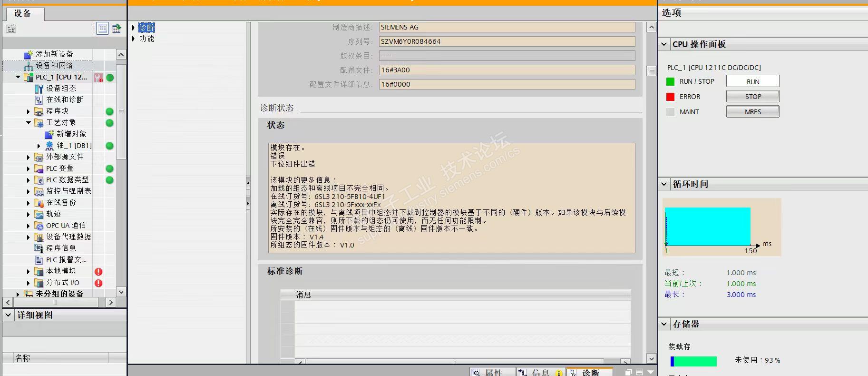This screenshot has height=376, width=868.
Task: Expand the PLC 变量 tree node
Action: [x=28, y=169]
